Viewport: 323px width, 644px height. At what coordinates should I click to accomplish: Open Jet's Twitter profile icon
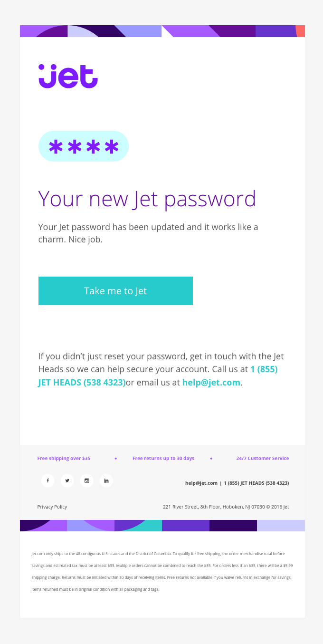[x=67, y=481]
